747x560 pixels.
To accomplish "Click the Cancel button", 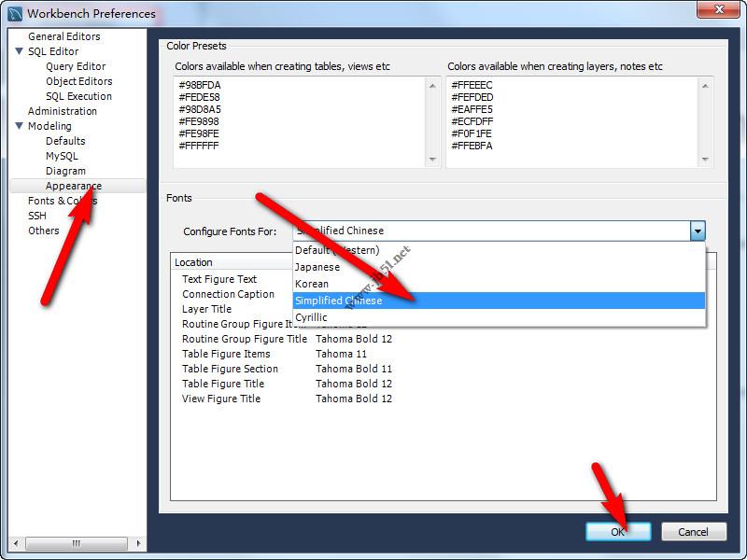I will (x=693, y=530).
